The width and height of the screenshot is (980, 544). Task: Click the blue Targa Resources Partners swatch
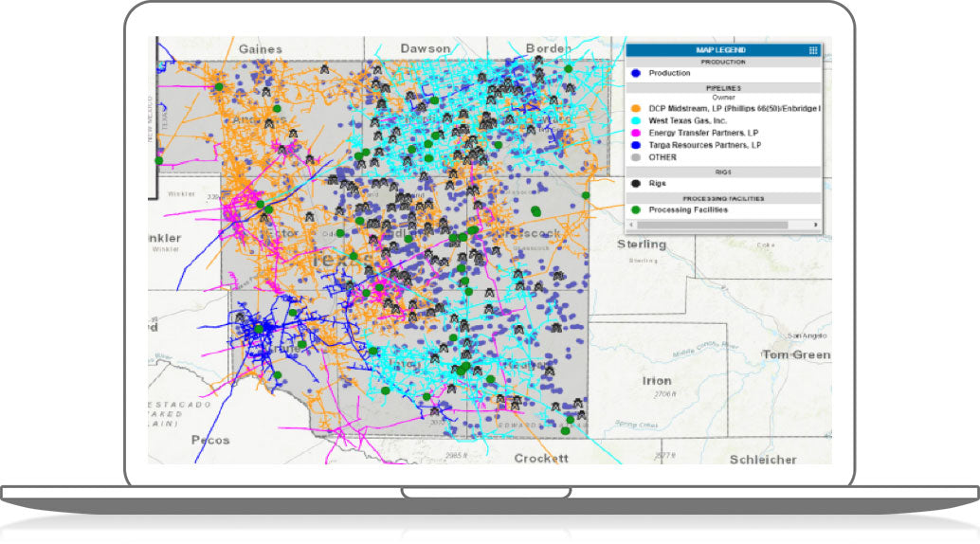(x=636, y=145)
